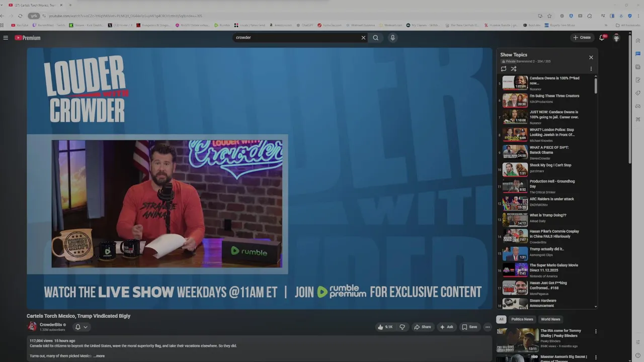Viewport: 644px width, 362px height.
Task: Open 'Trump actually did it..' playlist item
Action: click(547, 253)
